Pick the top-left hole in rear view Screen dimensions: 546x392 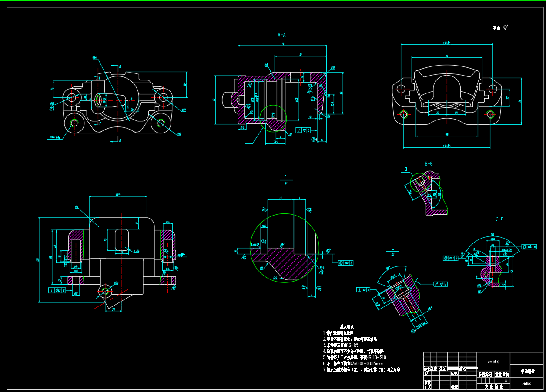click(401, 89)
